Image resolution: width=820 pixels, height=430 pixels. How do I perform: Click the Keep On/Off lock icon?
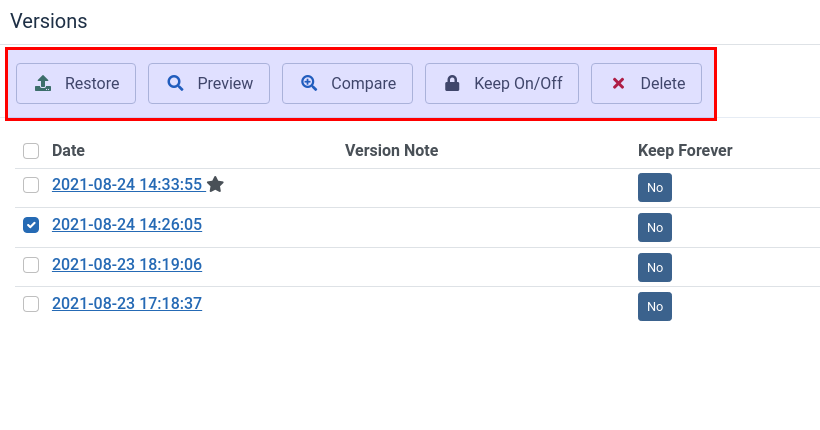click(x=452, y=84)
